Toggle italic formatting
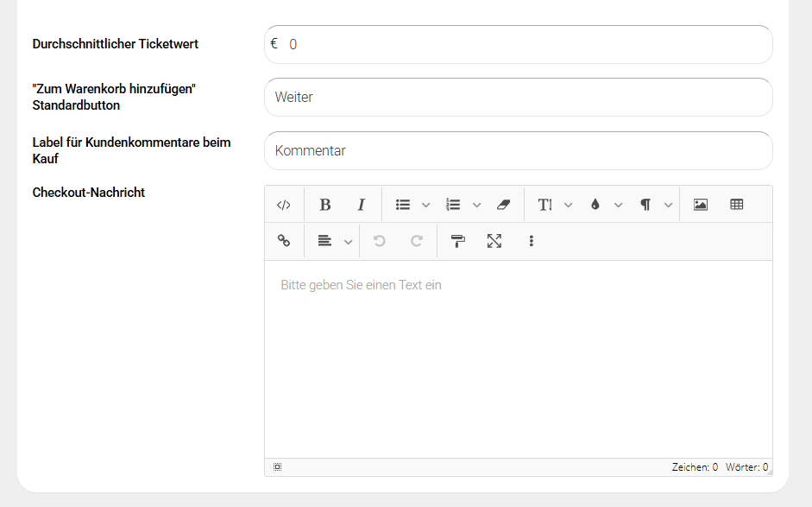The height and width of the screenshot is (507, 812). point(362,205)
